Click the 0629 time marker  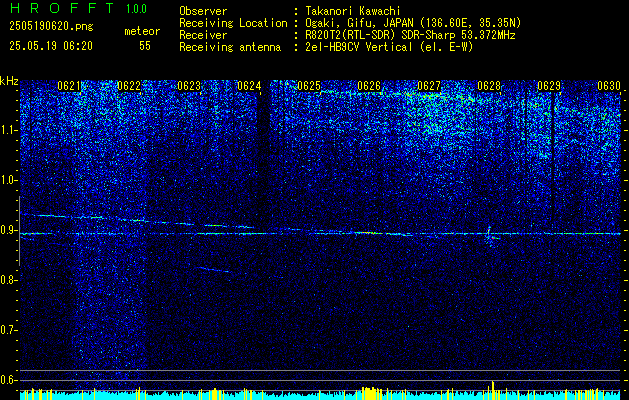coord(549,86)
